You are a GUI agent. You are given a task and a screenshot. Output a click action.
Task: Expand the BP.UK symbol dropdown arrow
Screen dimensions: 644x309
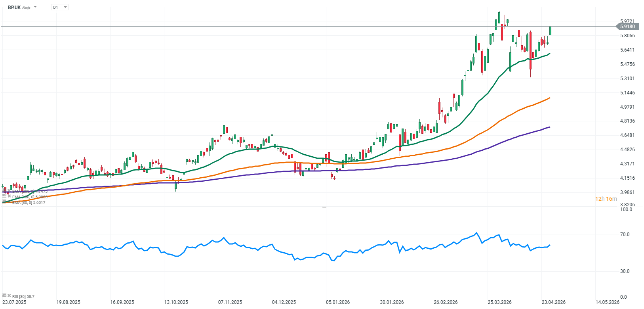pos(35,7)
